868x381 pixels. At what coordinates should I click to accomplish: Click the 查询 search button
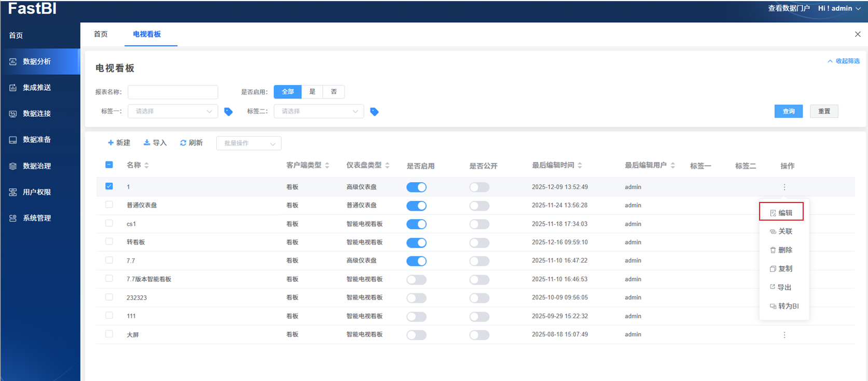[788, 111]
